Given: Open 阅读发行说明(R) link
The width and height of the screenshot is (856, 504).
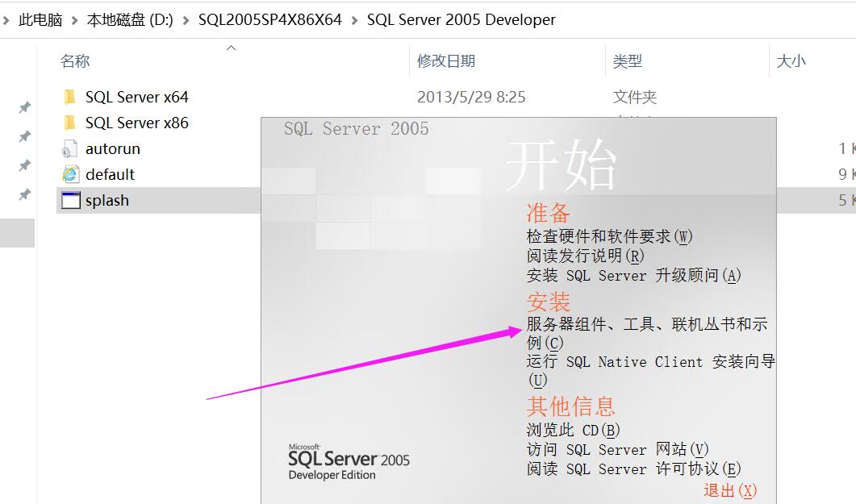Looking at the screenshot, I should 585,256.
